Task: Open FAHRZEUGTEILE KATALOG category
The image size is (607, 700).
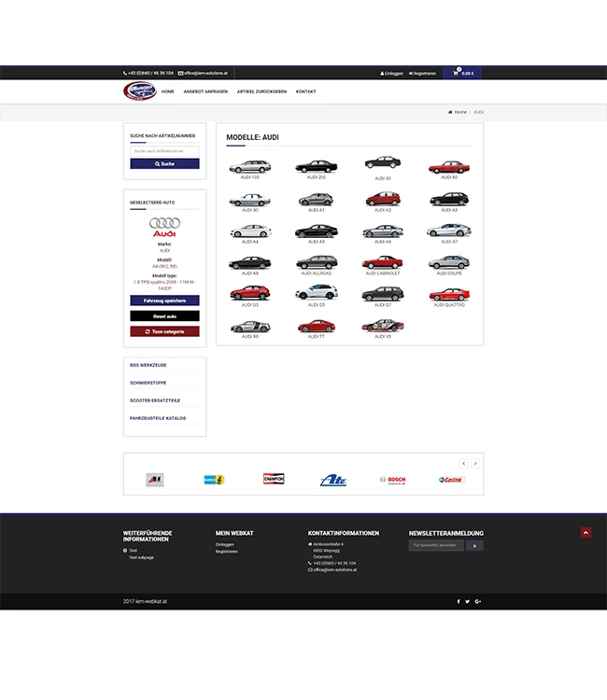Action: (x=158, y=418)
